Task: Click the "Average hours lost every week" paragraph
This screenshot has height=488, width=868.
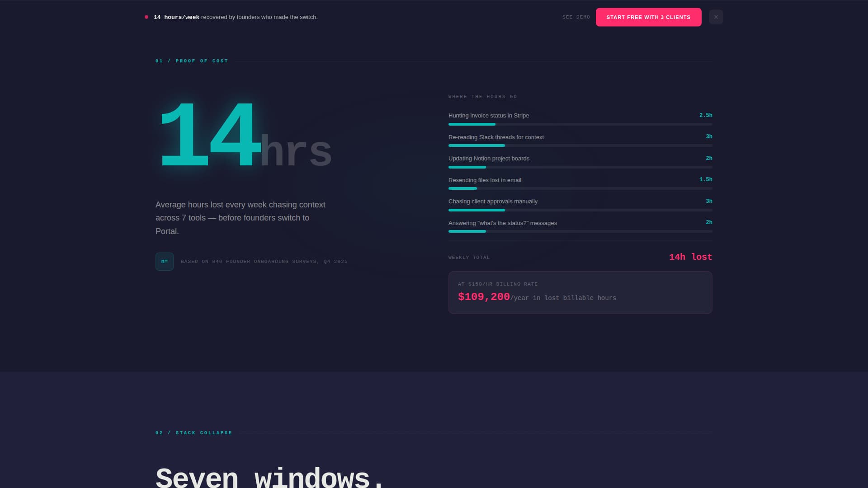Action: point(241,218)
